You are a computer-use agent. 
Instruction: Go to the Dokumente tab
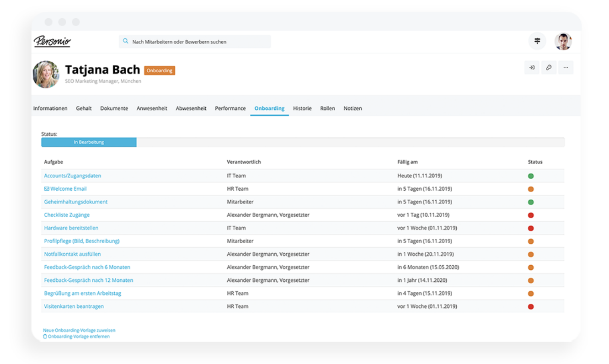pyautogui.click(x=114, y=108)
